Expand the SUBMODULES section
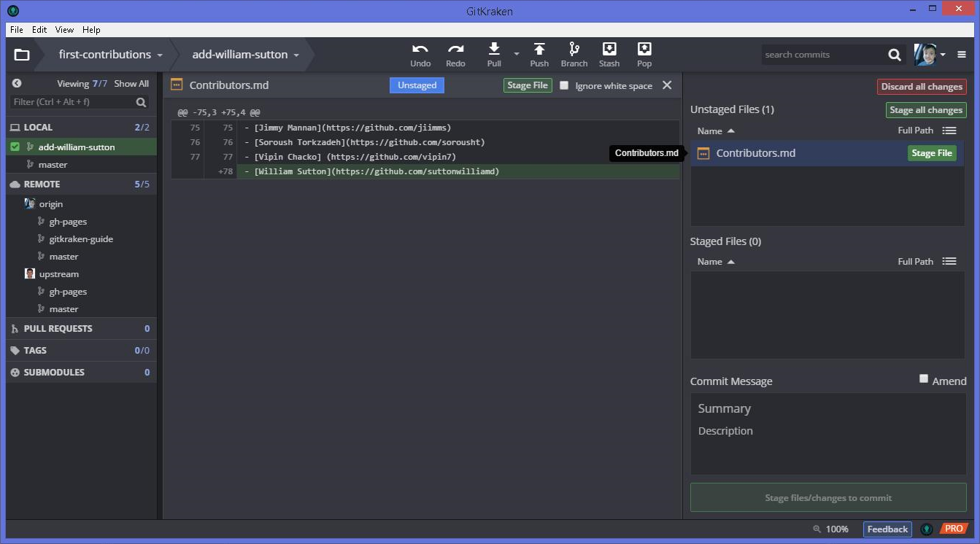Image resolution: width=980 pixels, height=544 pixels. [81, 373]
